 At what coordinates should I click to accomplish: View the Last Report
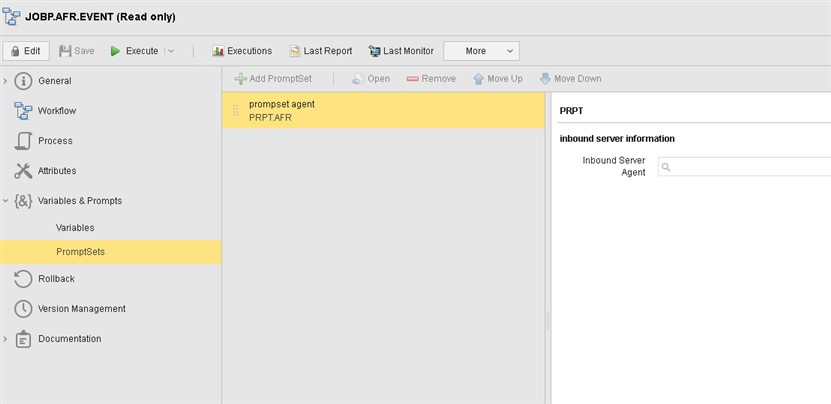(x=321, y=51)
